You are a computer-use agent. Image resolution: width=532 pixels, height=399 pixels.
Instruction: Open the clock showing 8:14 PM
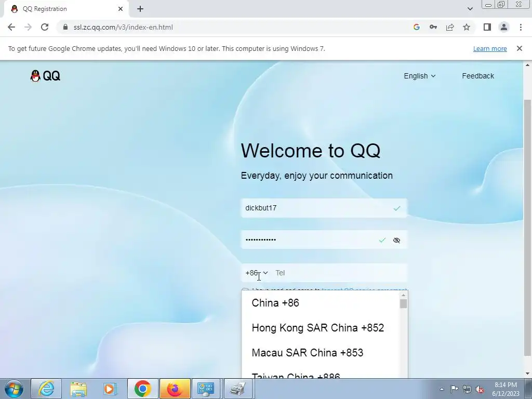click(x=506, y=389)
